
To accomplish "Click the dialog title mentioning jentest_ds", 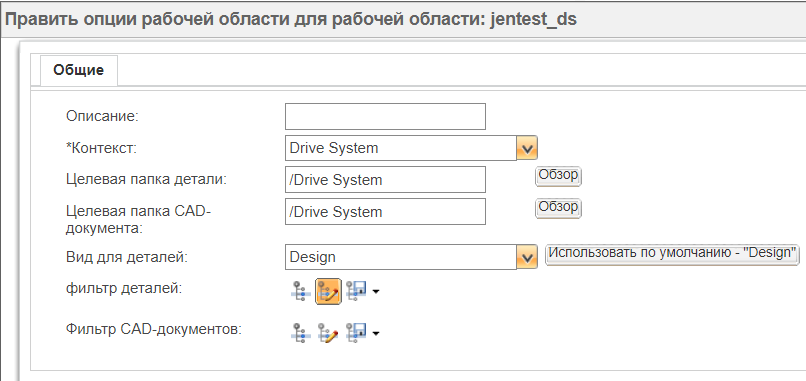I will pyautogui.click(x=291, y=19).
